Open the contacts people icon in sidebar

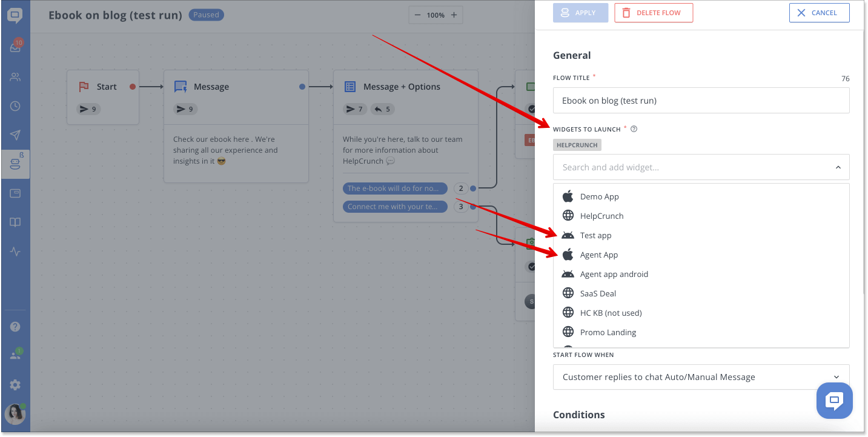pyautogui.click(x=15, y=77)
